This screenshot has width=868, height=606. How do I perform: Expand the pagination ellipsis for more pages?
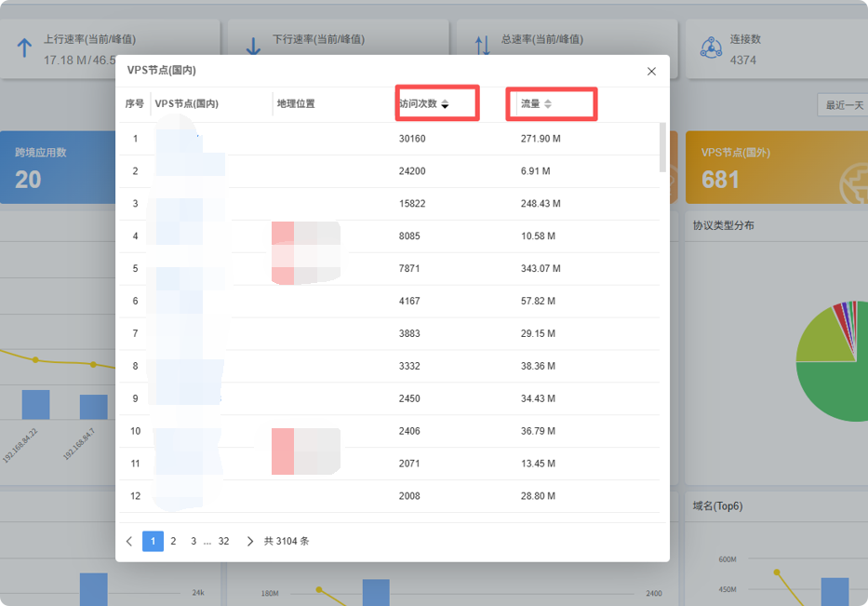click(x=207, y=541)
